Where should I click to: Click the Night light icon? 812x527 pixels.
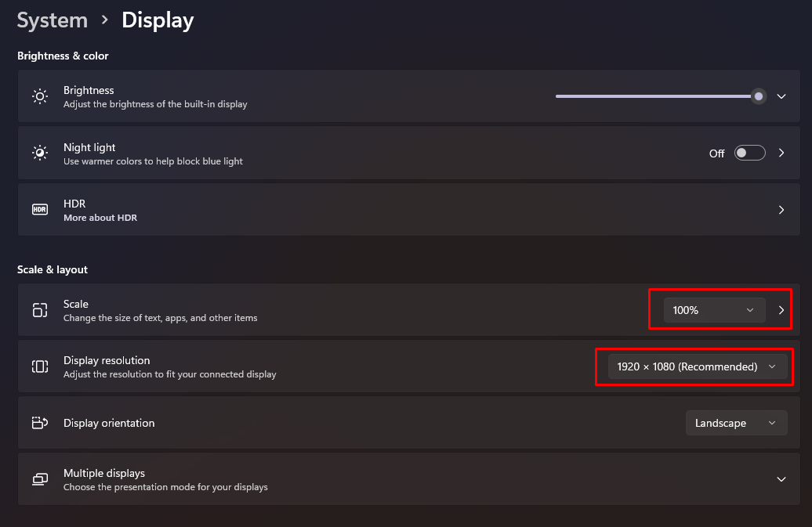(x=40, y=153)
